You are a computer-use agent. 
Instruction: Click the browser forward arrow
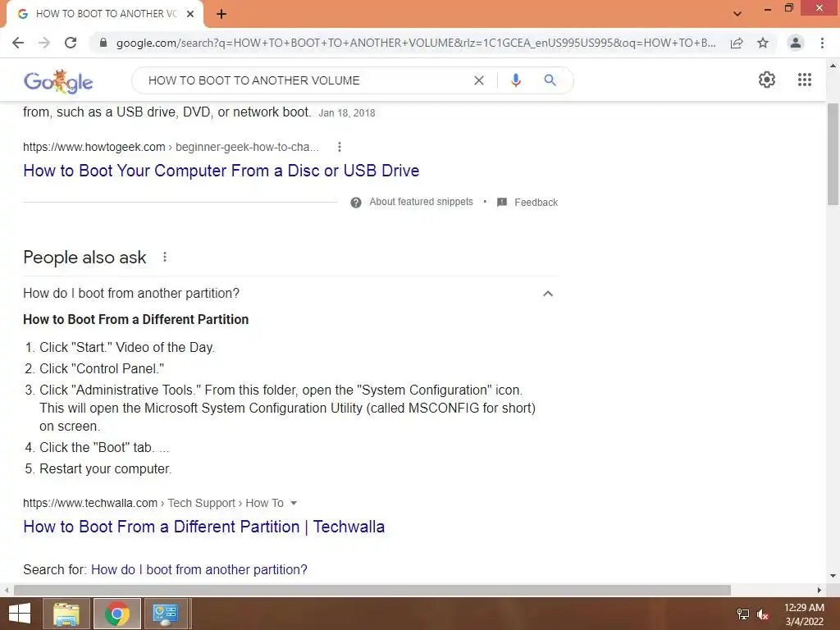click(x=44, y=43)
